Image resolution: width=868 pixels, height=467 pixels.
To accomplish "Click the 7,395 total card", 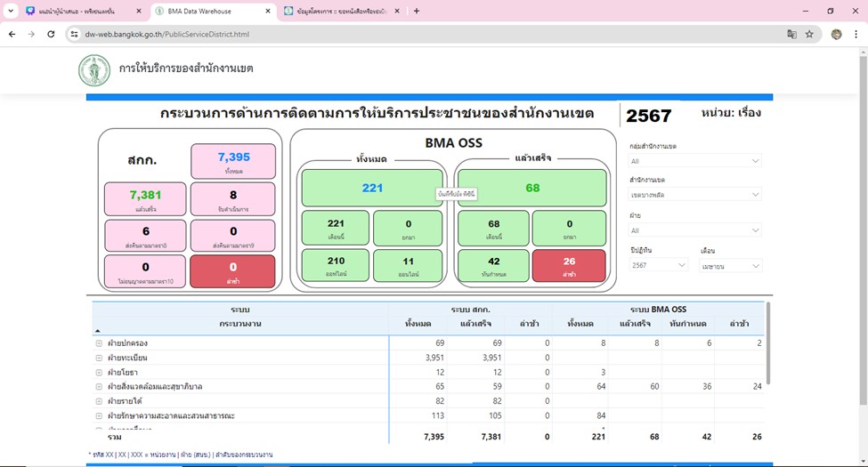I will (233, 161).
